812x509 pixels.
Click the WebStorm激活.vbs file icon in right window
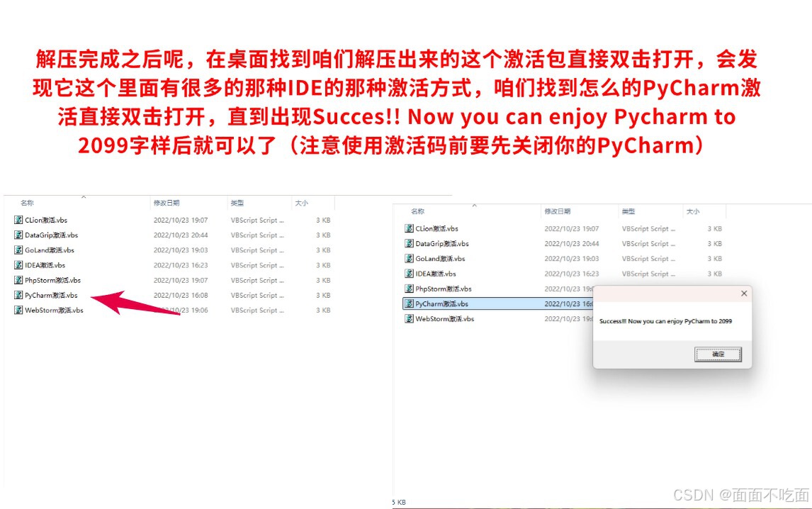[x=409, y=319]
